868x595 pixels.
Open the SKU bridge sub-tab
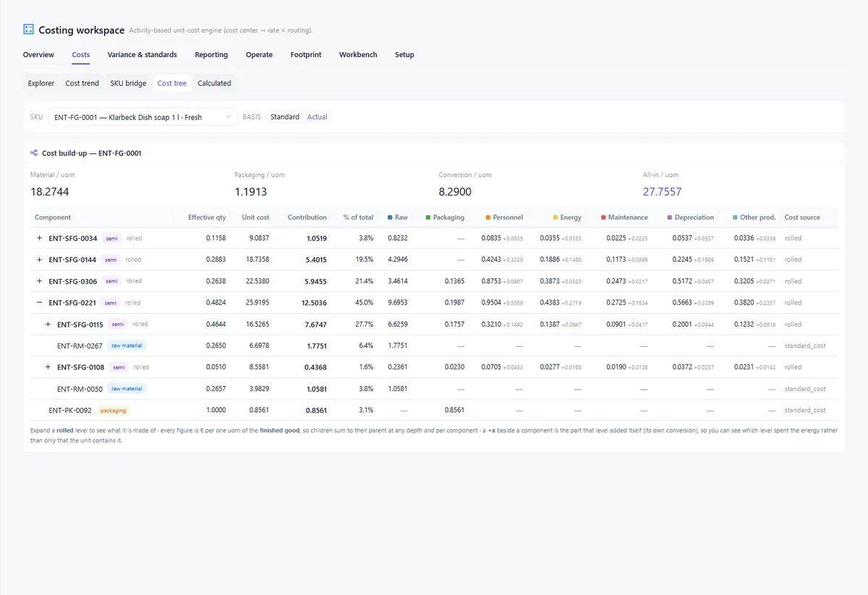[128, 83]
